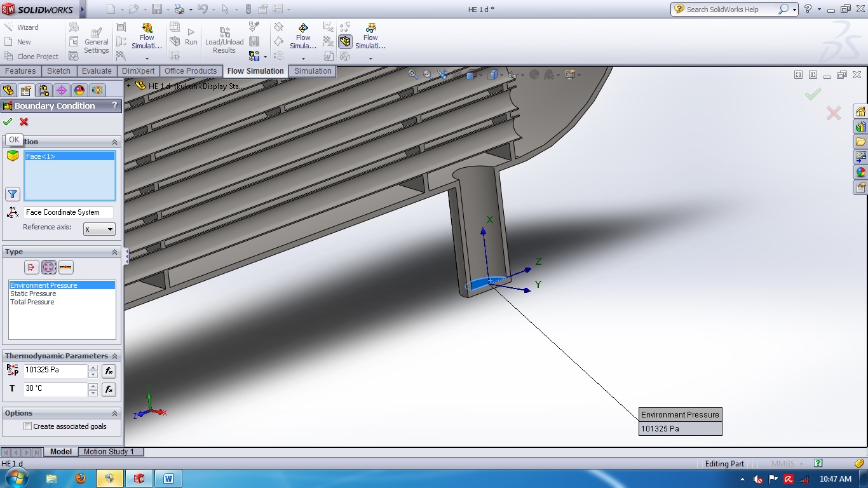The width and height of the screenshot is (868, 488).
Task: Open the SolidWorks Resources task pane tab
Action: [860, 111]
